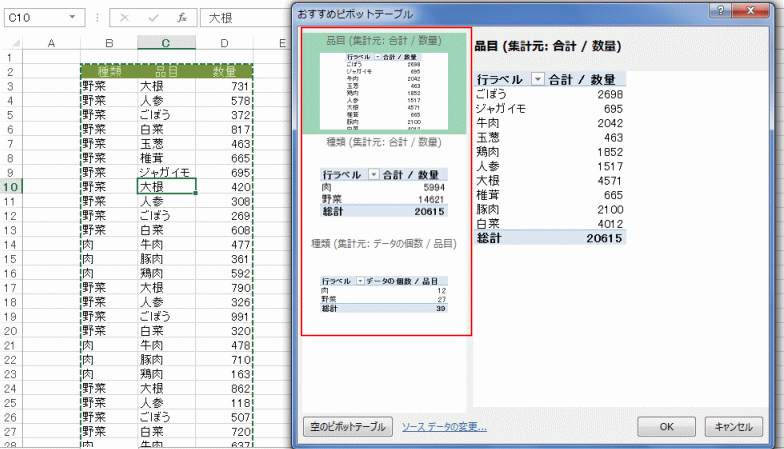This screenshot has width=784, height=449.
Task: Click the 種類 header cell in B2
Action: pos(108,72)
